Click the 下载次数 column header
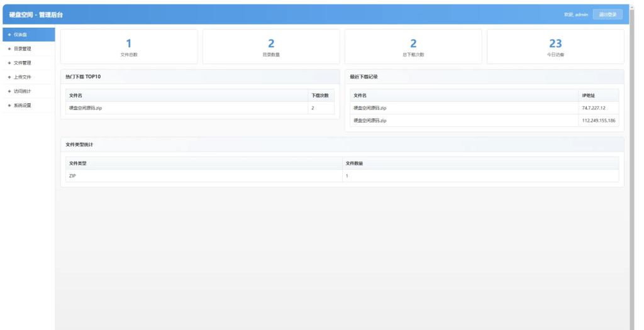This screenshot has height=330, width=644. tap(320, 96)
